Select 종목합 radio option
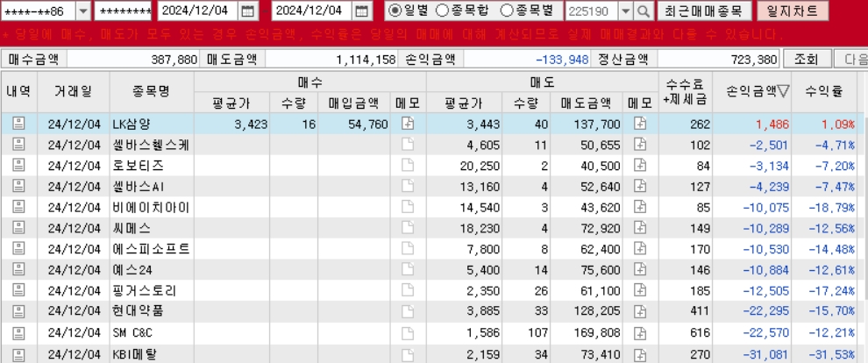 pyautogui.click(x=463, y=11)
